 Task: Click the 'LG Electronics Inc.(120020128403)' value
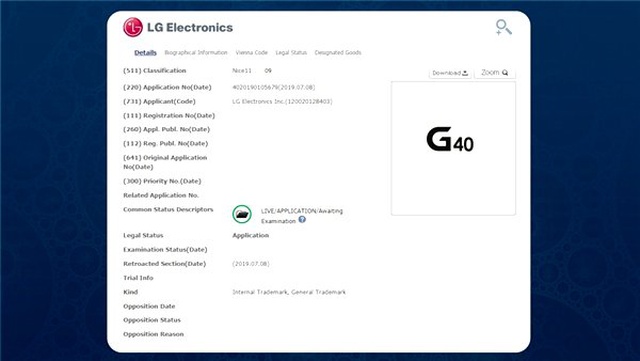pos(282,102)
